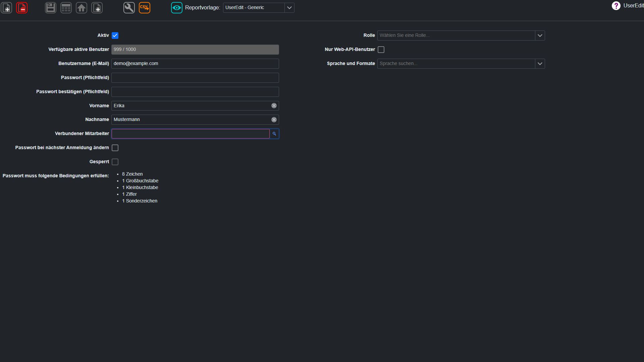Screen dimensions: 644x362
Task: Click the Sprache suchen search field
Action: coord(456,64)
